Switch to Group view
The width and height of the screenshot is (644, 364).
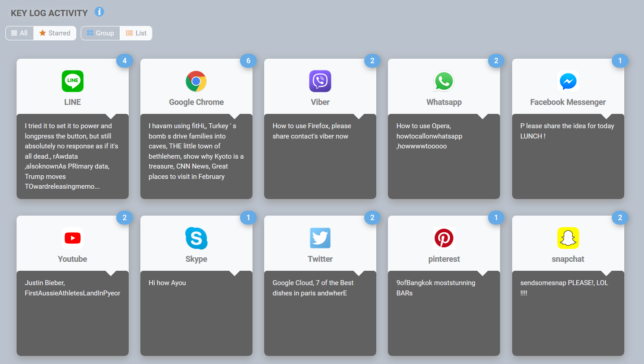click(100, 33)
